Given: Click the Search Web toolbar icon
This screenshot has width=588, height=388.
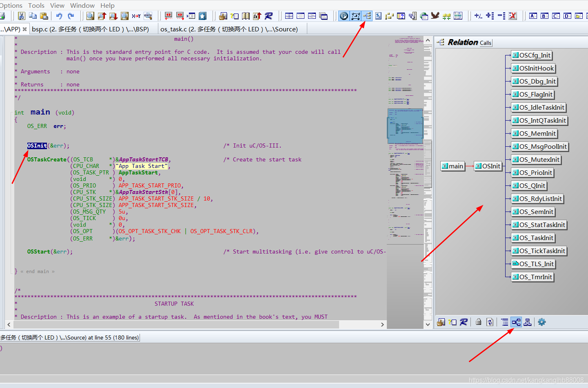Looking at the screenshot, I should point(148,15).
